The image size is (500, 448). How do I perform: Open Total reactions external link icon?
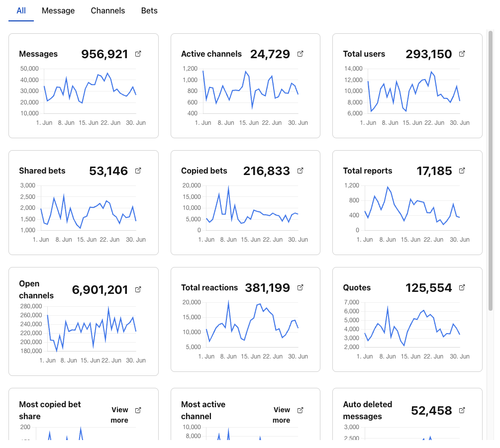tap(300, 287)
